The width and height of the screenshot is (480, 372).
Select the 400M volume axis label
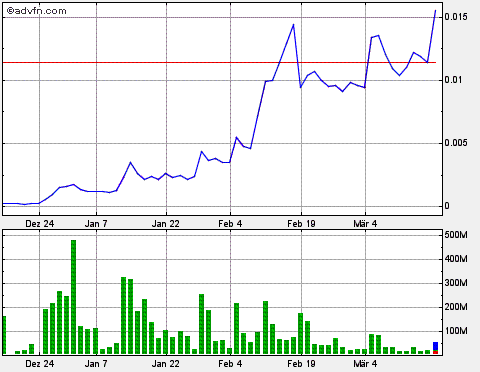point(456,259)
